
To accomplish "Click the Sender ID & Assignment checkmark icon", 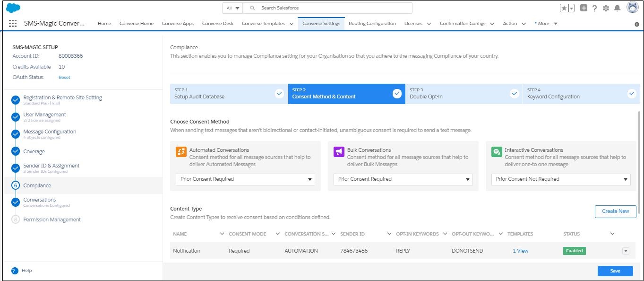I will click(16, 168).
